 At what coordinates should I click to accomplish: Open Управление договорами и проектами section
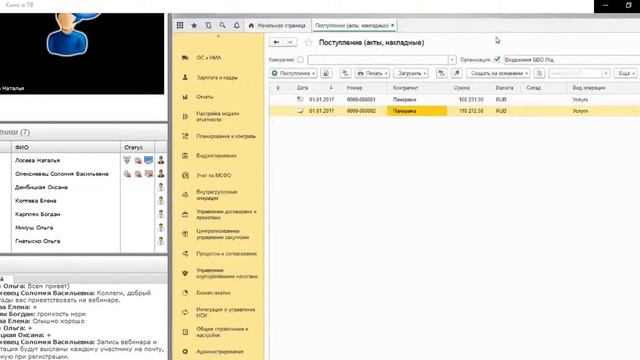(x=226, y=215)
